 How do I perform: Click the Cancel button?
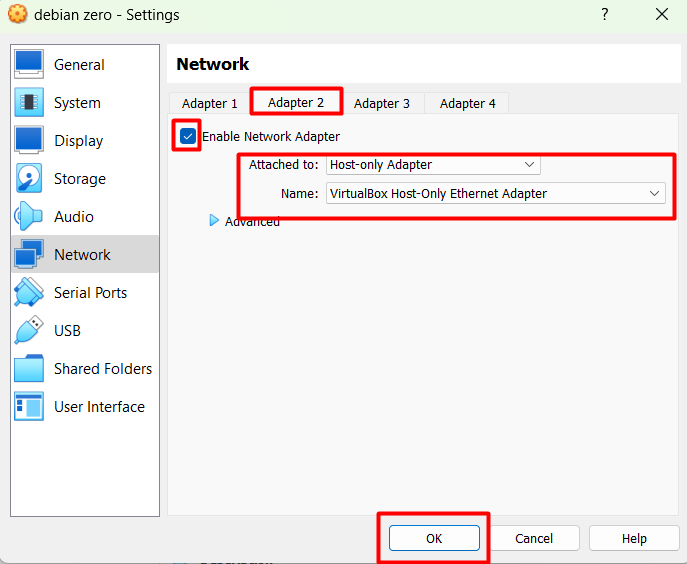534,538
